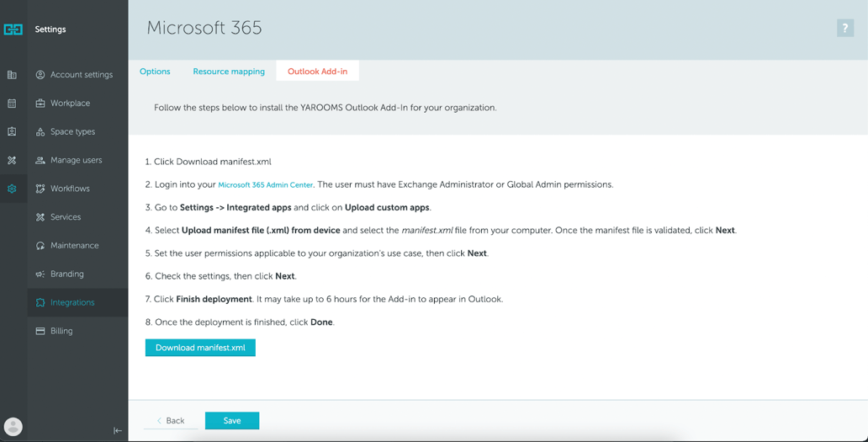Navigate to Manage users
This screenshot has height=442, width=868.
pyautogui.click(x=76, y=160)
